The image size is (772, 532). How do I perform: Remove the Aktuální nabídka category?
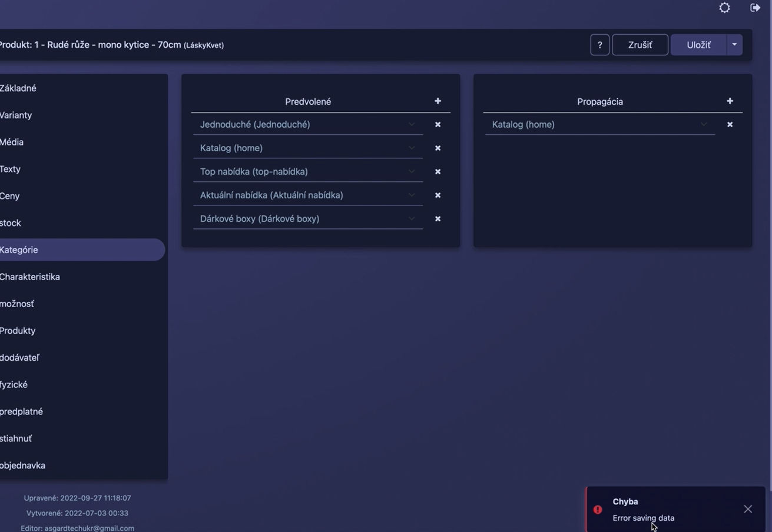tap(438, 195)
